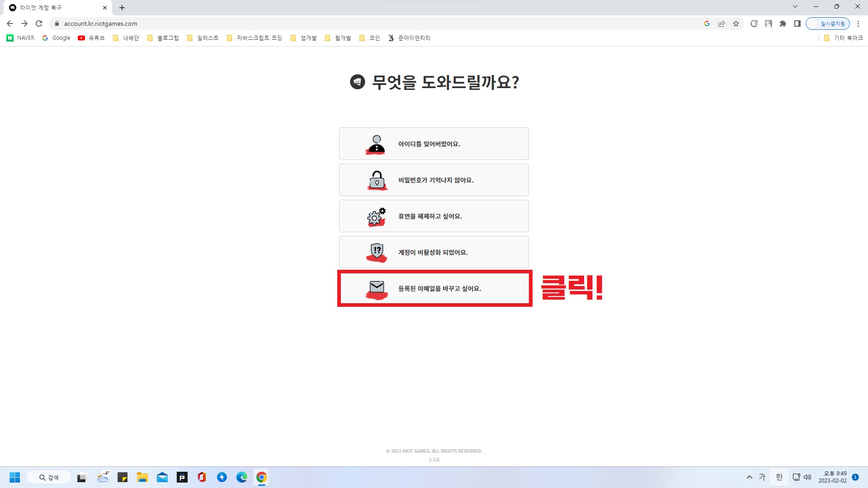Viewport: 868px width, 488px height.
Task: Toggle Korean/English IME 한 indicator
Action: (x=779, y=477)
